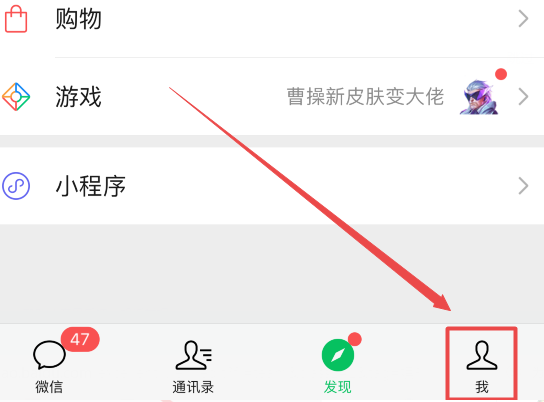Open the 游戏 row chevron arrow

click(x=523, y=97)
